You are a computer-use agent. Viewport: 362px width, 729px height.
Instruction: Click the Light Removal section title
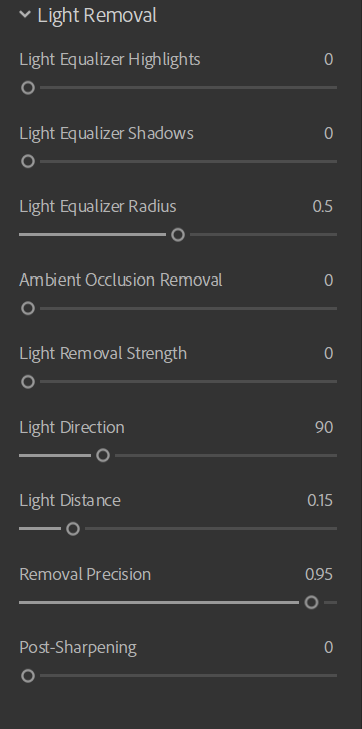coord(97,15)
